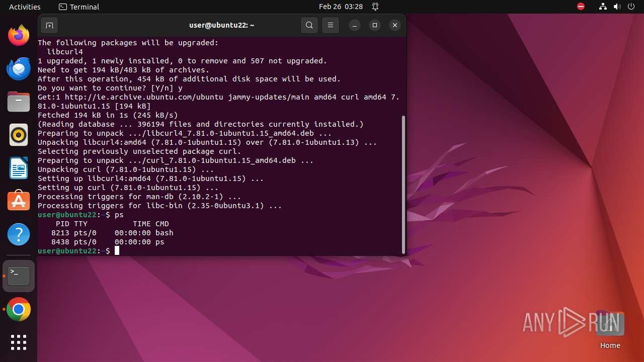Open the Terminal hamburger menu
644x362 pixels.
click(330, 25)
